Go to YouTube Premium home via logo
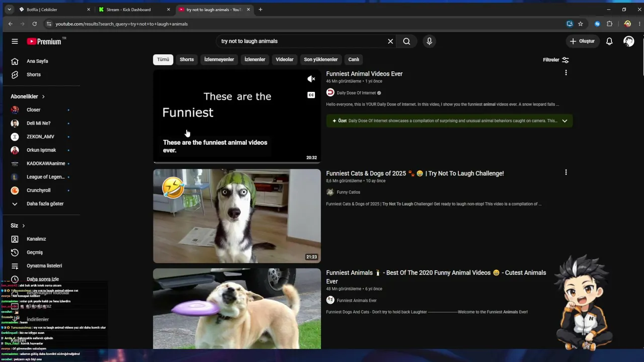Screen dimensions: 644x362 (44, 41)
